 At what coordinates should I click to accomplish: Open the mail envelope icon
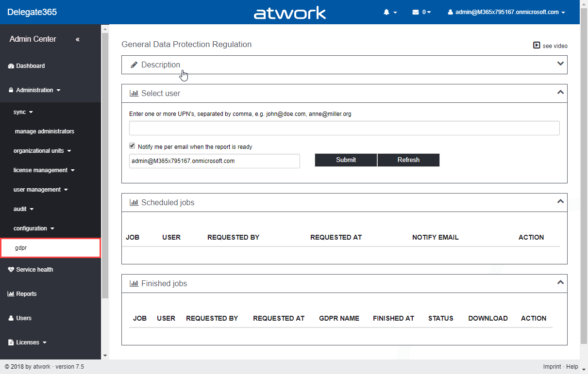(x=416, y=12)
